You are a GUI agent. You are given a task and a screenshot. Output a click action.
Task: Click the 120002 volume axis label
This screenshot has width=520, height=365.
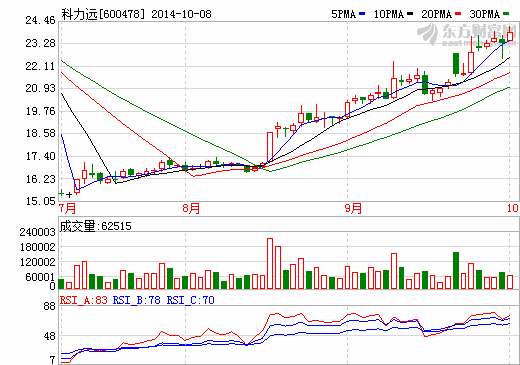pyautogui.click(x=37, y=262)
